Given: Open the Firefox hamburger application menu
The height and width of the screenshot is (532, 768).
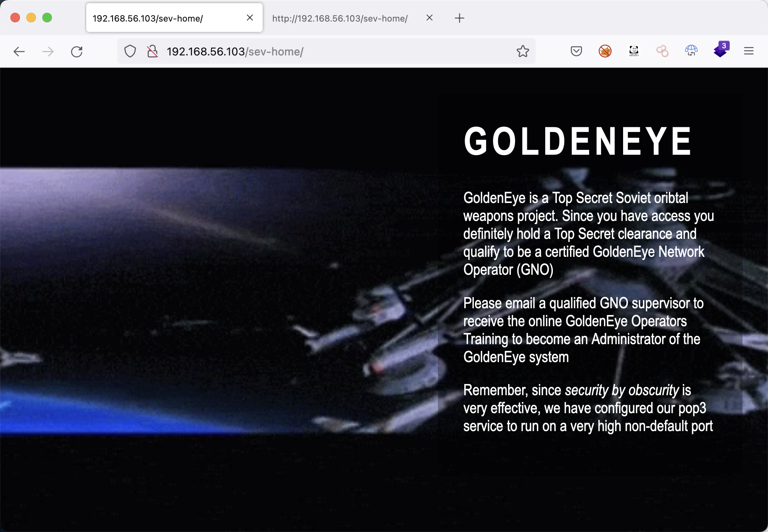Looking at the screenshot, I should (749, 51).
